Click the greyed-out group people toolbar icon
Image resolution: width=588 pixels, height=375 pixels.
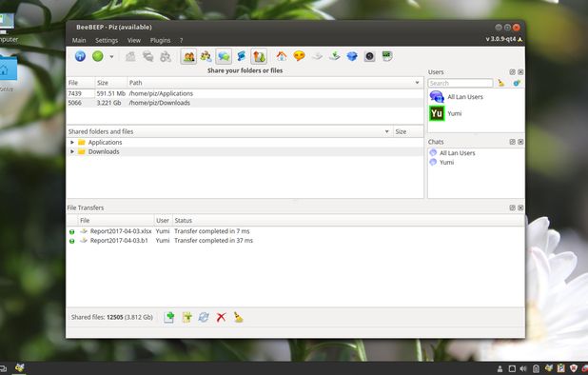[x=166, y=56]
